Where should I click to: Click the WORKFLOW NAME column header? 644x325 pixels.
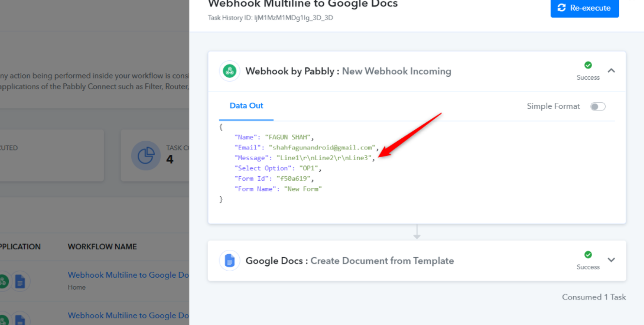(102, 246)
